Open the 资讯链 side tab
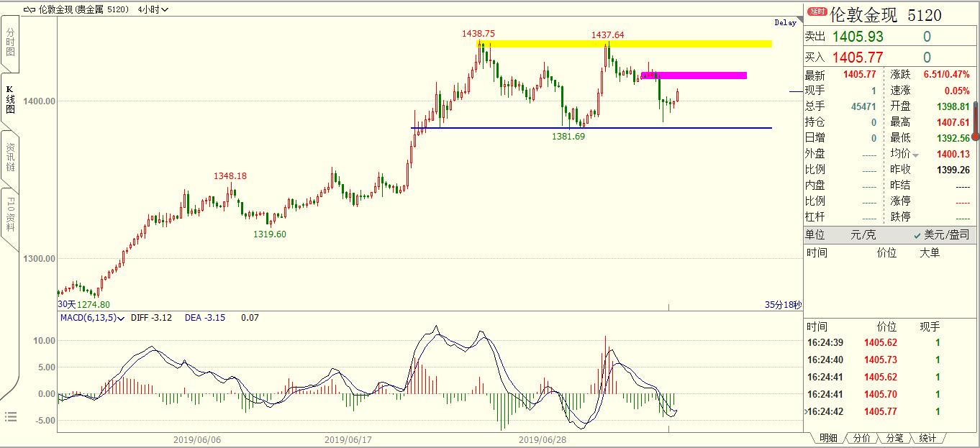 point(10,157)
